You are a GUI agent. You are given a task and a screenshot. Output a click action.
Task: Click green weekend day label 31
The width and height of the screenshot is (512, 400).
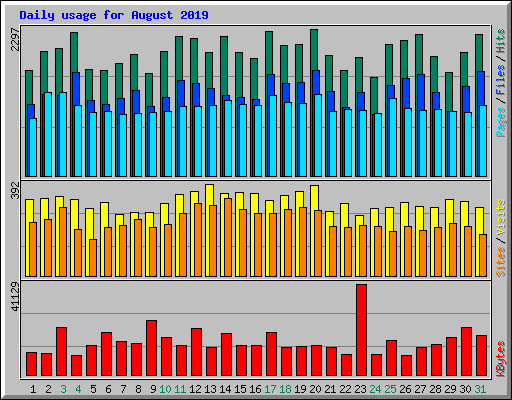tap(480, 389)
